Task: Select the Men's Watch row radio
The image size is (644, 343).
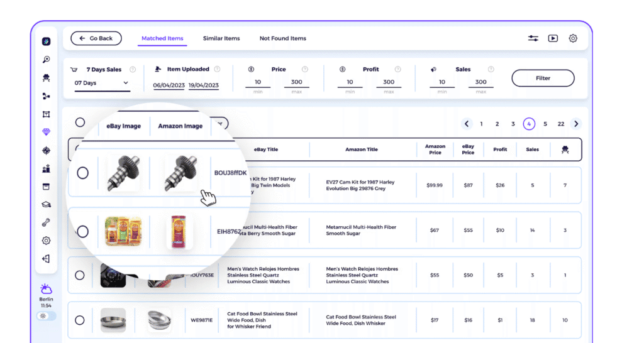Action: [x=80, y=275]
